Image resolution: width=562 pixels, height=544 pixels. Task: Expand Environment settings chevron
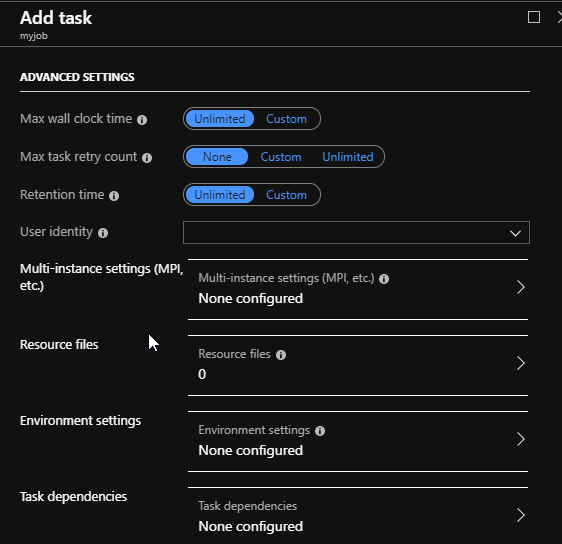coord(521,439)
